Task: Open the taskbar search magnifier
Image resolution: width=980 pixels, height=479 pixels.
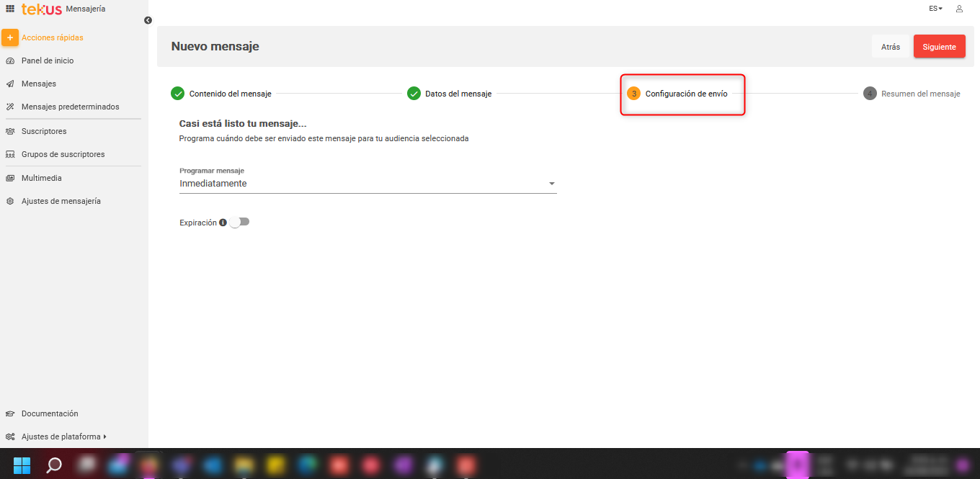Action: click(54, 465)
